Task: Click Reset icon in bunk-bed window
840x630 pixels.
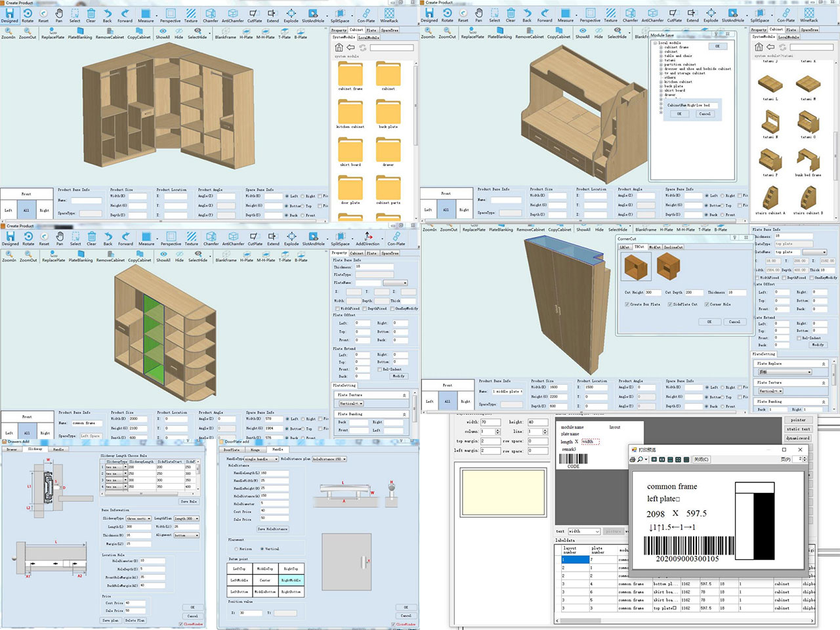Action: (x=463, y=14)
